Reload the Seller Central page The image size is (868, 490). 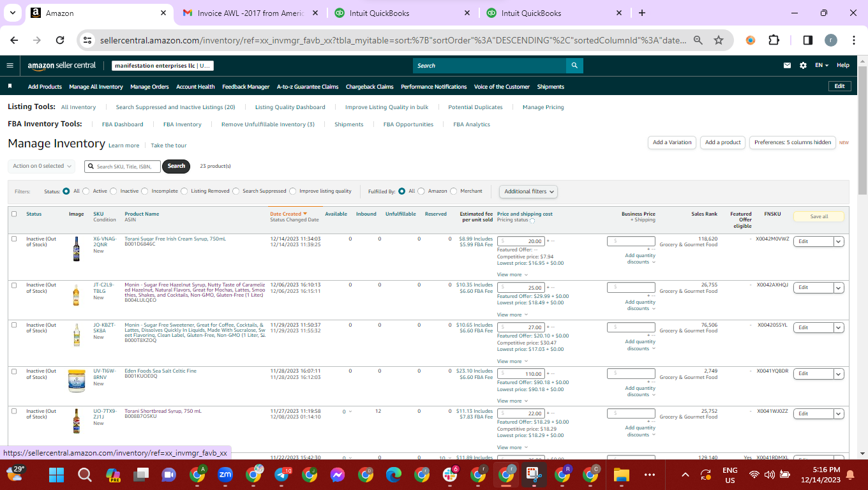(60, 40)
